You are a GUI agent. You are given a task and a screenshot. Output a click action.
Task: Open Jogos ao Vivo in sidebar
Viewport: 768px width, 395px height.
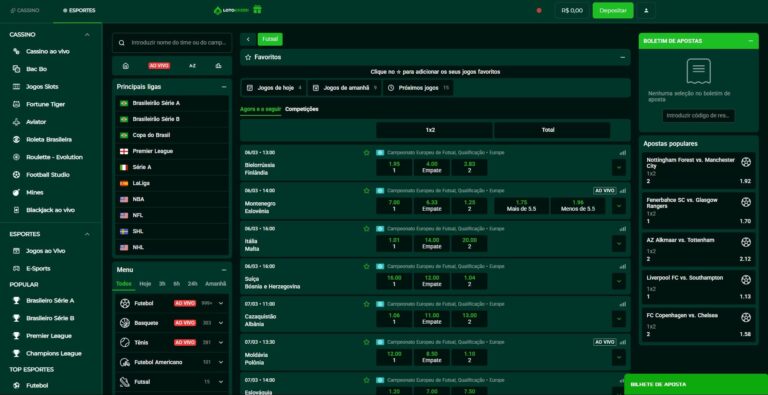[47, 251]
